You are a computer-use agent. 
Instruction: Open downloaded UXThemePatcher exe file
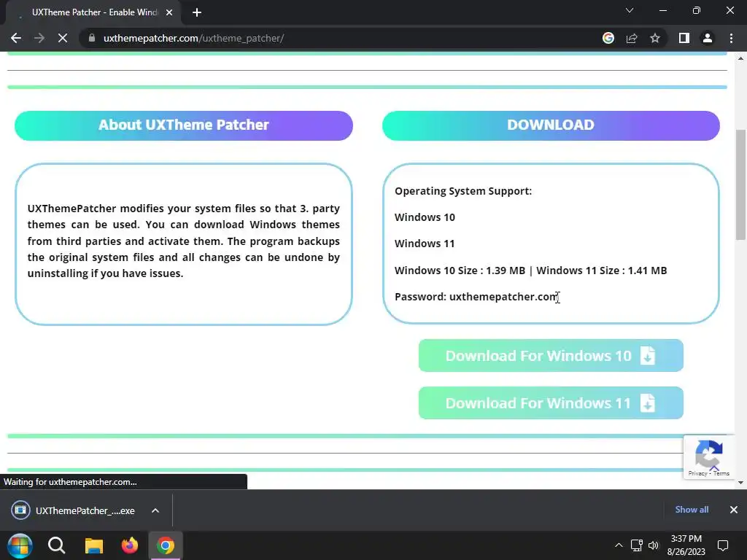(74, 510)
